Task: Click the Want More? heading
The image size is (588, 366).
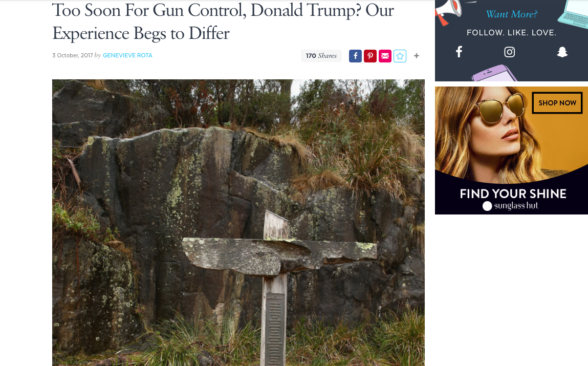Action: point(512,14)
